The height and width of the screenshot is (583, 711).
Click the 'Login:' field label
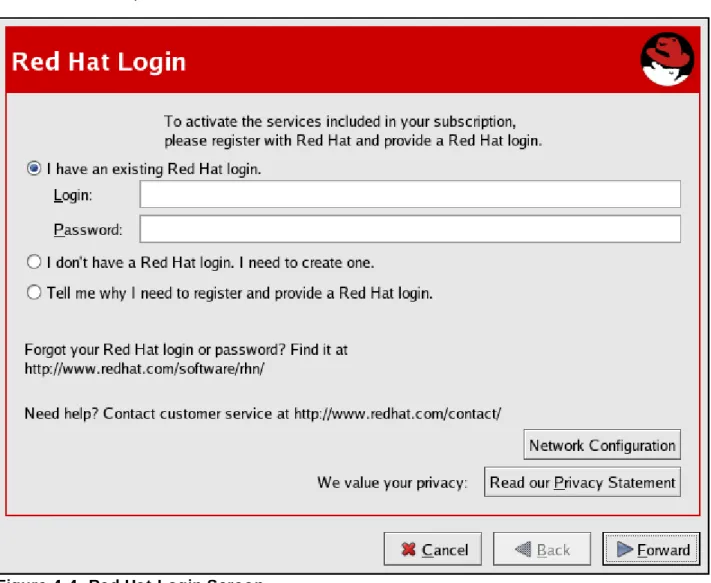pos(73,195)
